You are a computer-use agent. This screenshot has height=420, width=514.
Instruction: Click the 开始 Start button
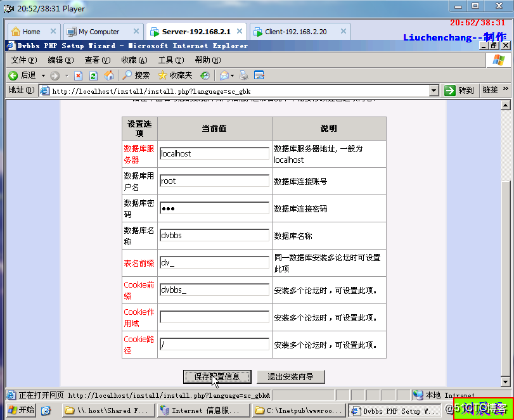point(21,410)
